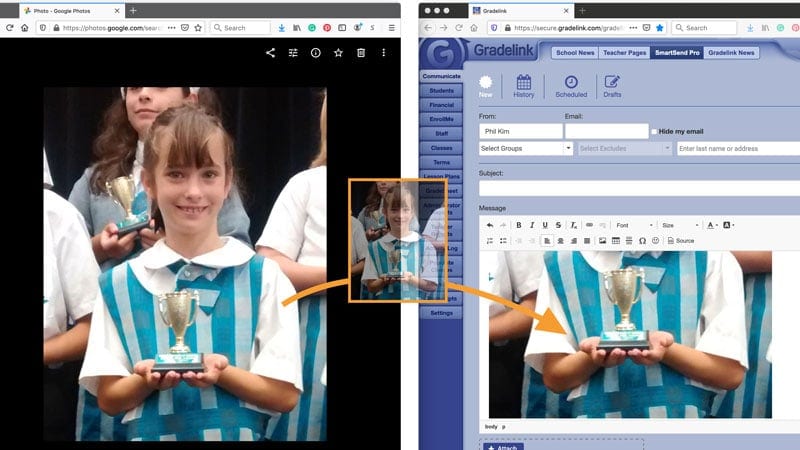Viewport: 800px width, 450px height.
Task: Click the Insert Image icon in editor
Action: 603,241
